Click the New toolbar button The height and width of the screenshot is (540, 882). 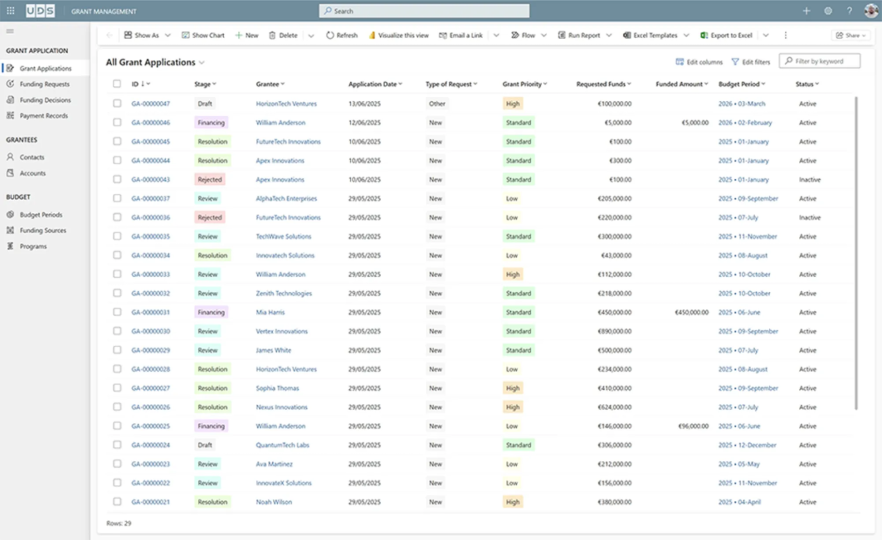point(246,35)
